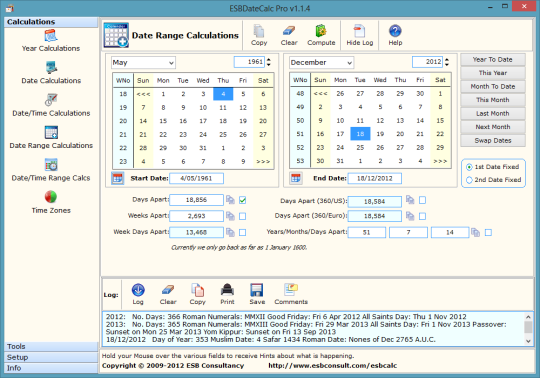The height and width of the screenshot is (378, 540).
Task: Save the log to file
Action: (257, 294)
